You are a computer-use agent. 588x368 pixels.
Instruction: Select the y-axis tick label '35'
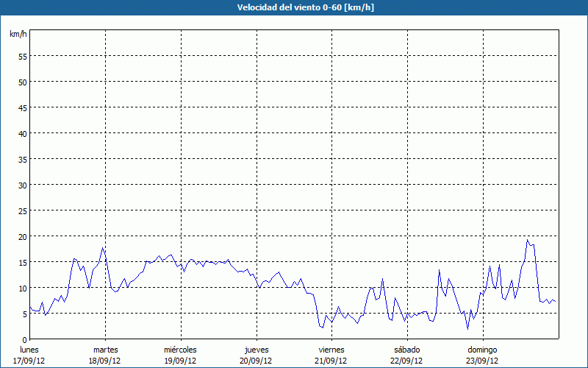[22, 159]
